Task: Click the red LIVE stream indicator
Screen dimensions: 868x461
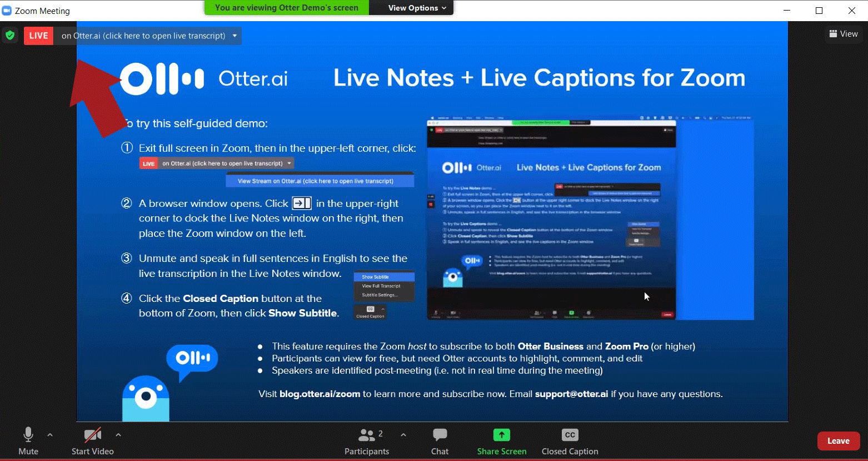Action: 38,36
